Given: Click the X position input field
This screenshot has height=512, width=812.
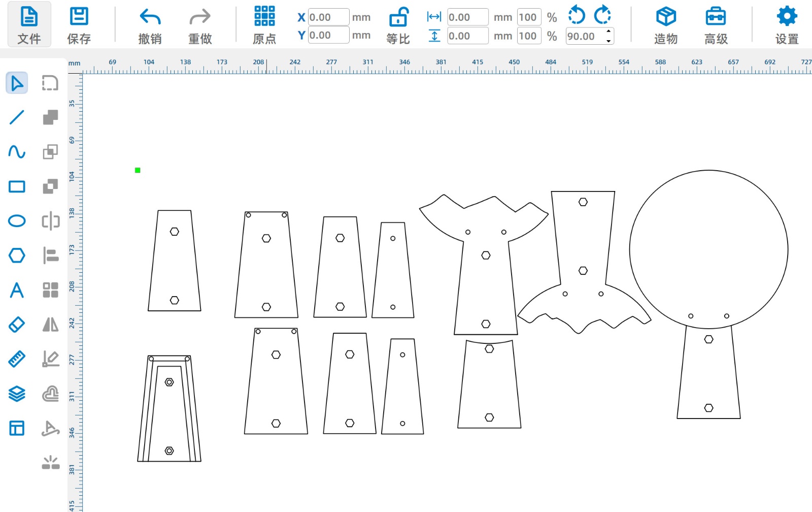Looking at the screenshot, I should (x=328, y=17).
